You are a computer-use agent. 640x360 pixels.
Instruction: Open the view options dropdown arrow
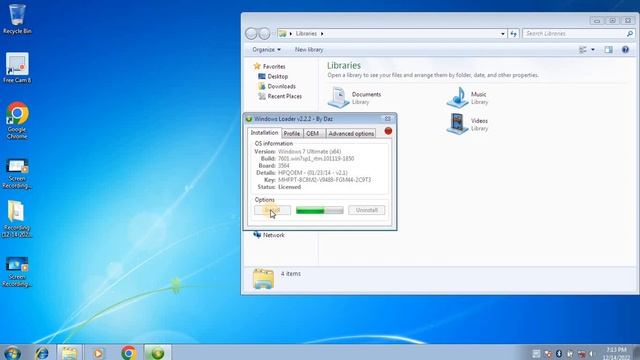click(593, 50)
